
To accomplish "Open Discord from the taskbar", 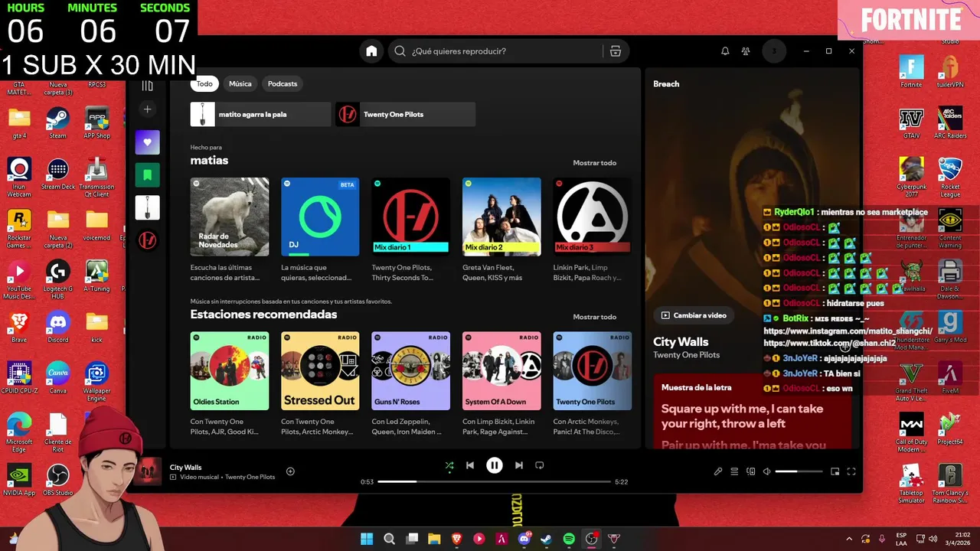I will (x=524, y=539).
